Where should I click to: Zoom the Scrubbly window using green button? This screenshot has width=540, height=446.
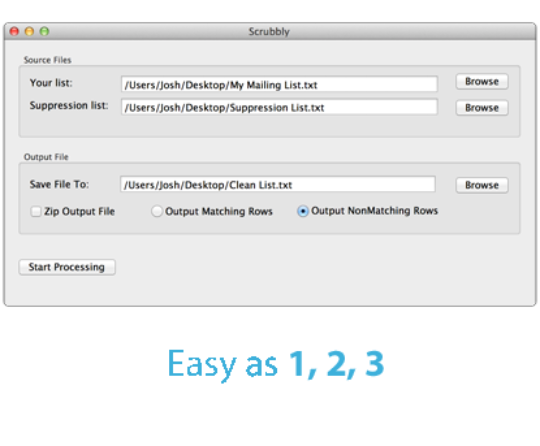click(44, 31)
